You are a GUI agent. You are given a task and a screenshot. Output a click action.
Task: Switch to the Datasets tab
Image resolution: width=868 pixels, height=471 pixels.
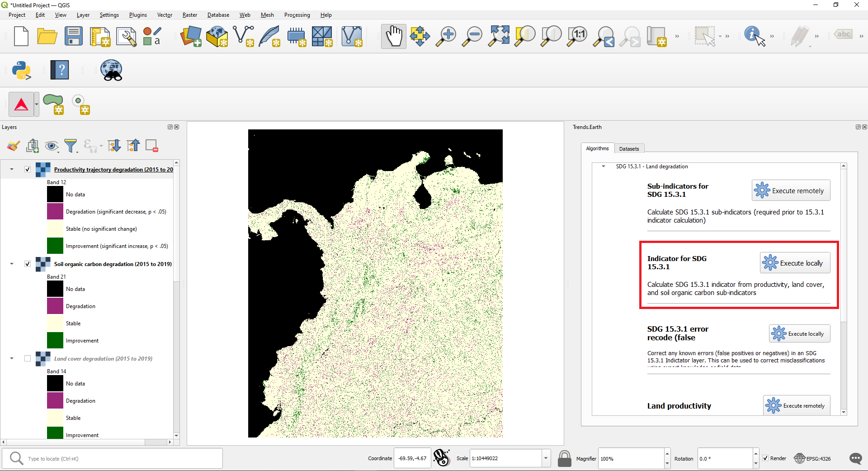coord(629,149)
